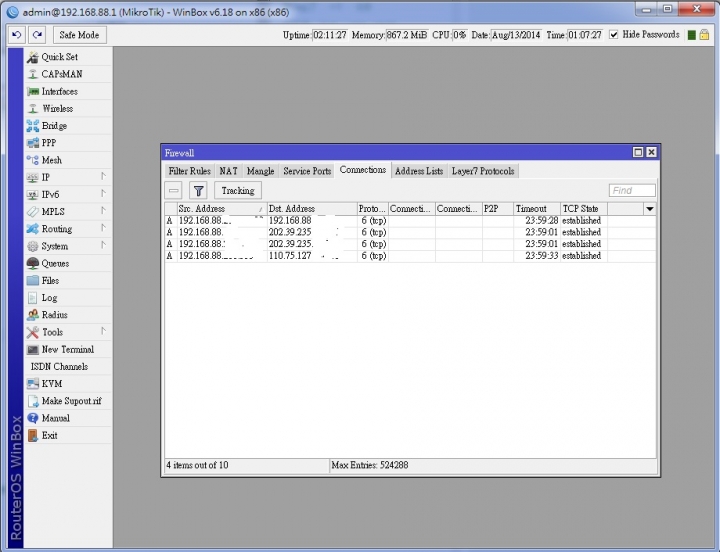Switch to the NAT tab
This screenshot has height=552, width=720.
(228, 171)
